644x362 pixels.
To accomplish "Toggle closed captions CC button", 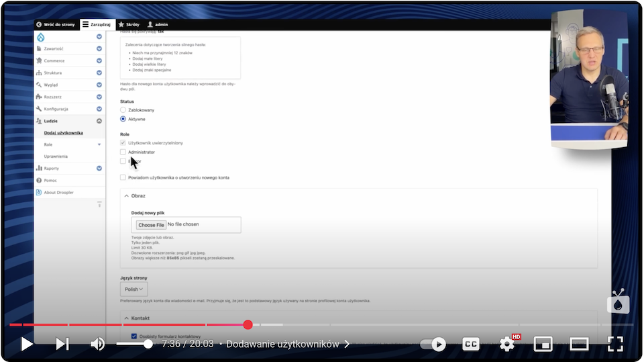I will pos(471,344).
